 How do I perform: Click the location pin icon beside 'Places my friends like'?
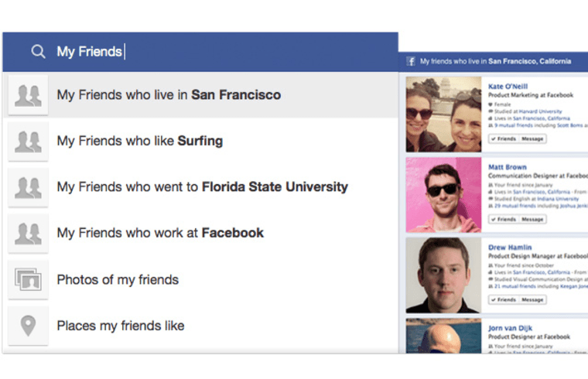(28, 326)
